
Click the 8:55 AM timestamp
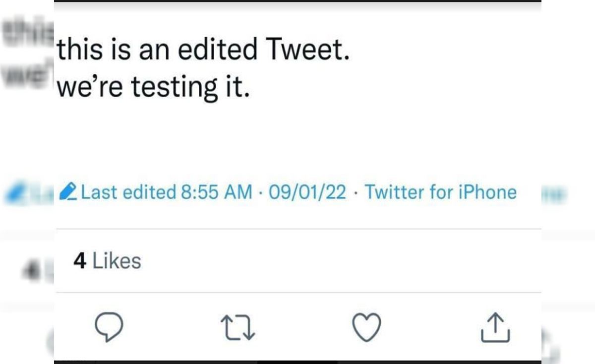(217, 192)
